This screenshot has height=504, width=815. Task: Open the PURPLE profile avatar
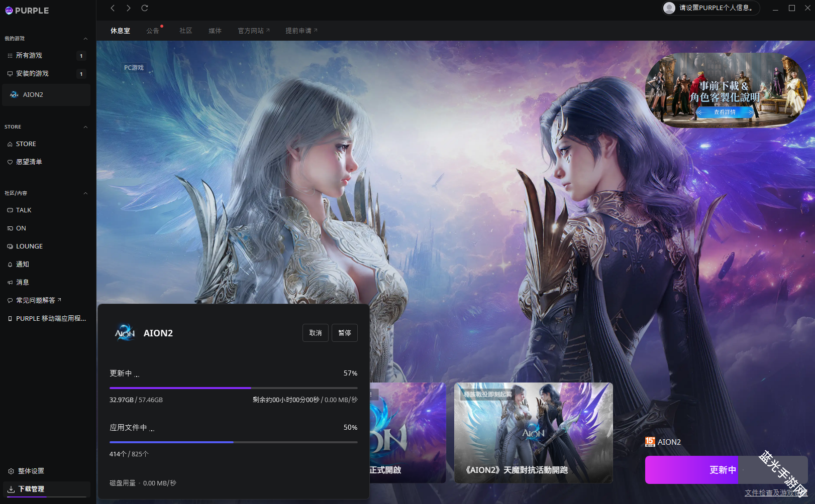pyautogui.click(x=669, y=8)
